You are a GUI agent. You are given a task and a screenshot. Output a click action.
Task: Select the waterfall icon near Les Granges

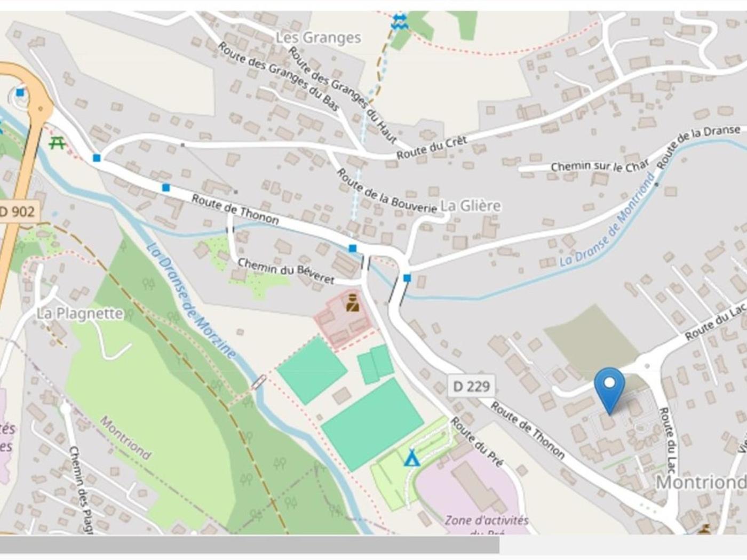(x=399, y=21)
